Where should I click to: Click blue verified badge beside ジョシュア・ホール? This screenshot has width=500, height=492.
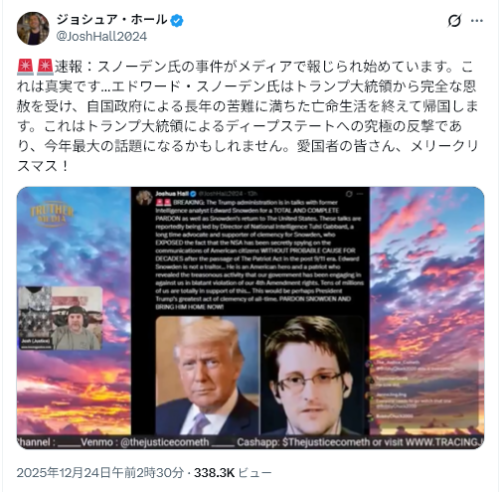click(x=177, y=21)
